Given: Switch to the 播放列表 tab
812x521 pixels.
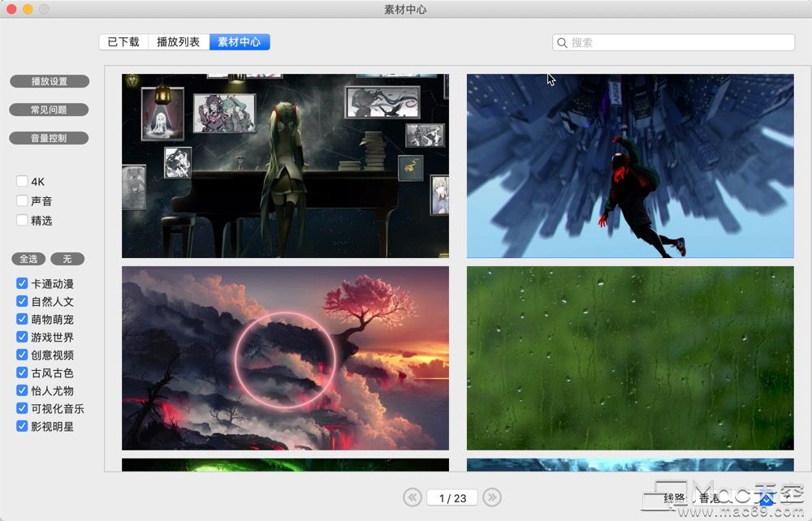Looking at the screenshot, I should 179,42.
